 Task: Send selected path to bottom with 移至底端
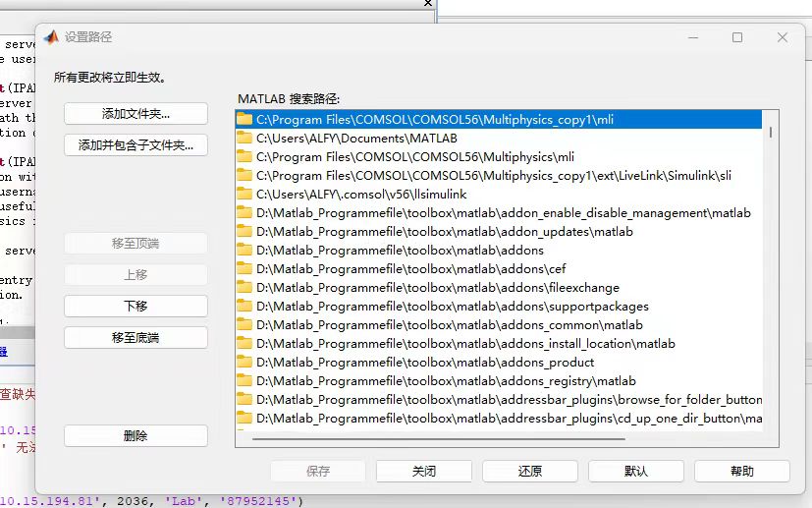135,338
